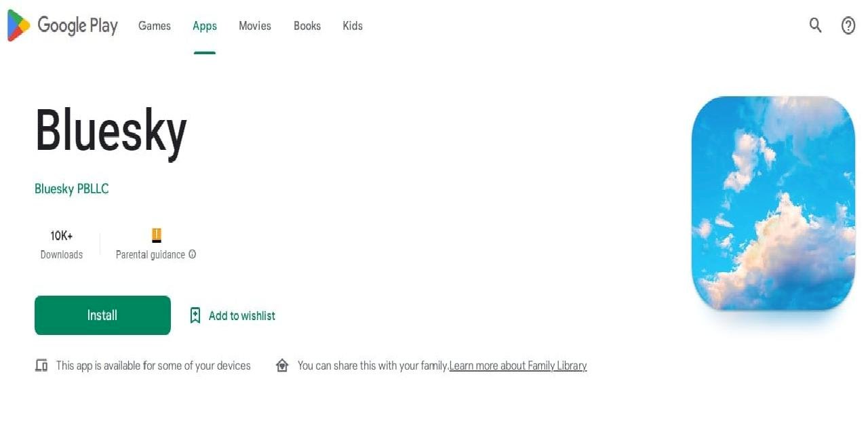Click the 10K+ Downloads count
Viewport: 868px width, 434px height.
point(61,236)
